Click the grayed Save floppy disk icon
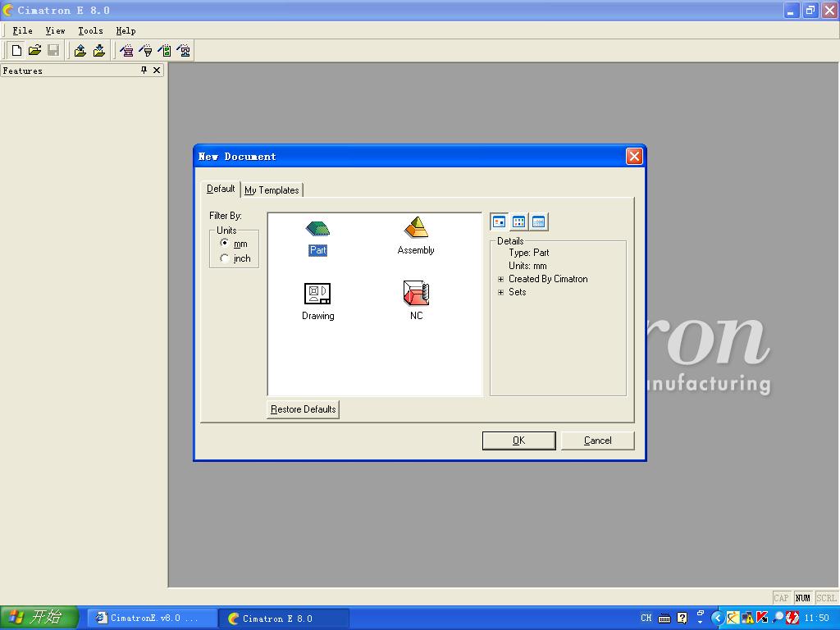Image resolution: width=840 pixels, height=630 pixels. pos(53,50)
